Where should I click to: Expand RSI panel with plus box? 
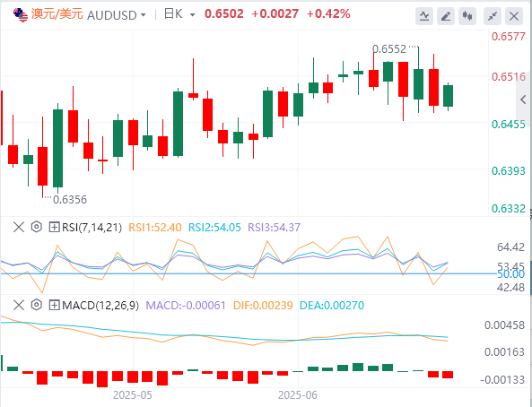pos(55,227)
